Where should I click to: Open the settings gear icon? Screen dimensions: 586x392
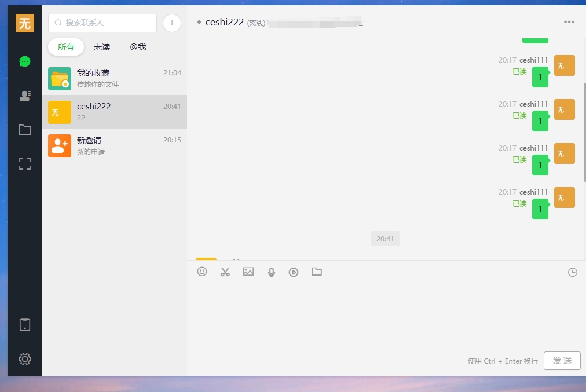click(25, 359)
